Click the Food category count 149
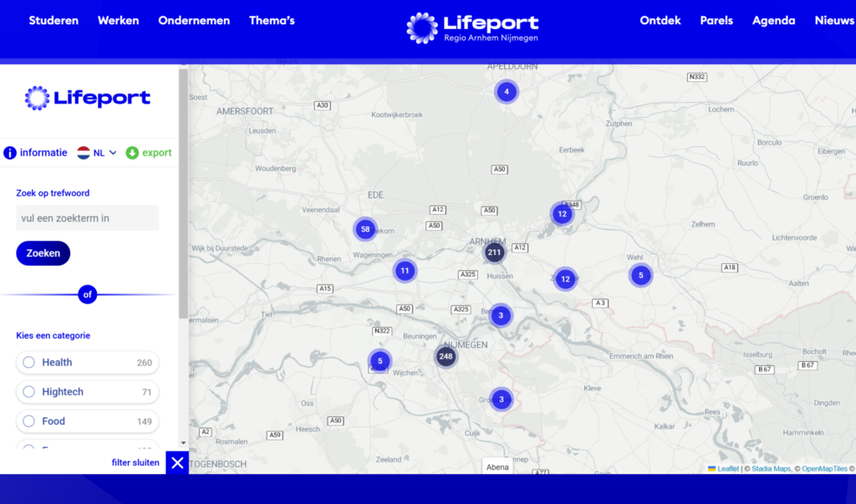The height and width of the screenshot is (504, 856). click(x=144, y=421)
